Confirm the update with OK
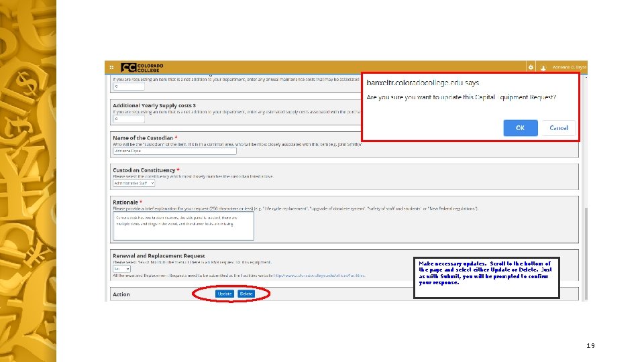 [521, 128]
